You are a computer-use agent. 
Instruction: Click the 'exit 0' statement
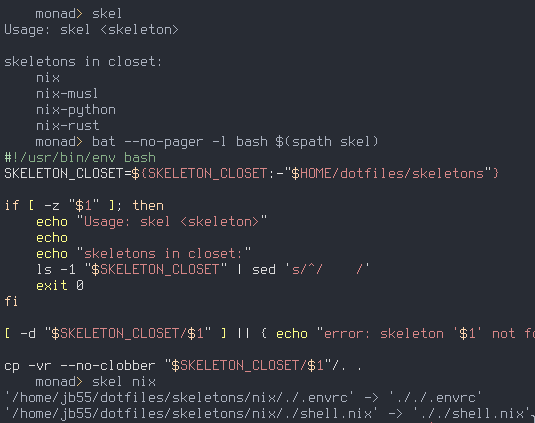pyautogui.click(x=60, y=286)
